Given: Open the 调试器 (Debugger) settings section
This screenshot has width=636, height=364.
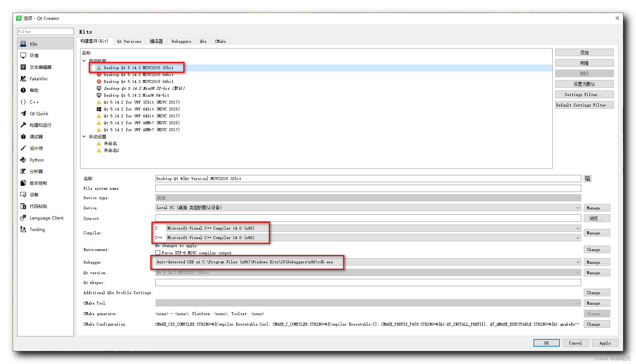Looking at the screenshot, I should (x=36, y=137).
